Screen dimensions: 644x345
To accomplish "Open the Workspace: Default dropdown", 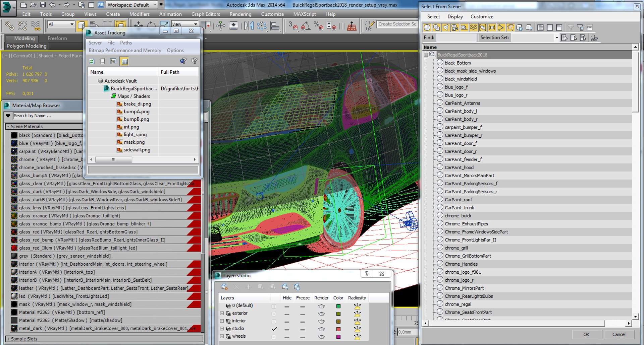I will pos(131,5).
